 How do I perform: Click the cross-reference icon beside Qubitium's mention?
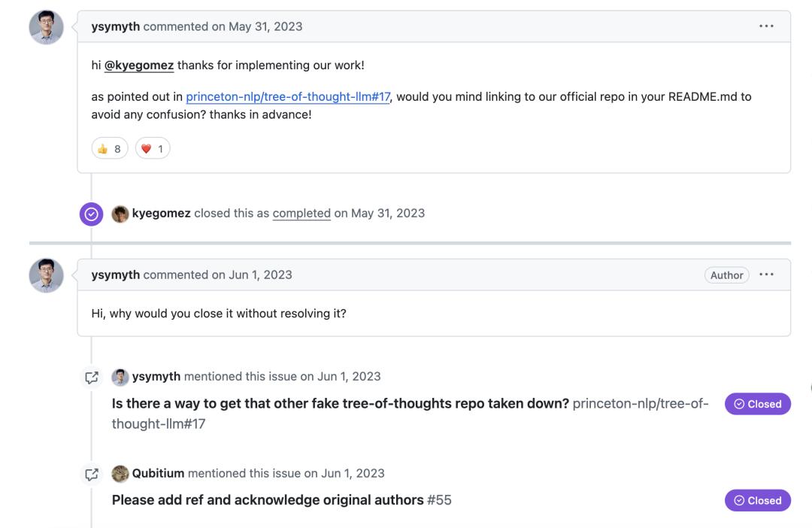tap(92, 474)
